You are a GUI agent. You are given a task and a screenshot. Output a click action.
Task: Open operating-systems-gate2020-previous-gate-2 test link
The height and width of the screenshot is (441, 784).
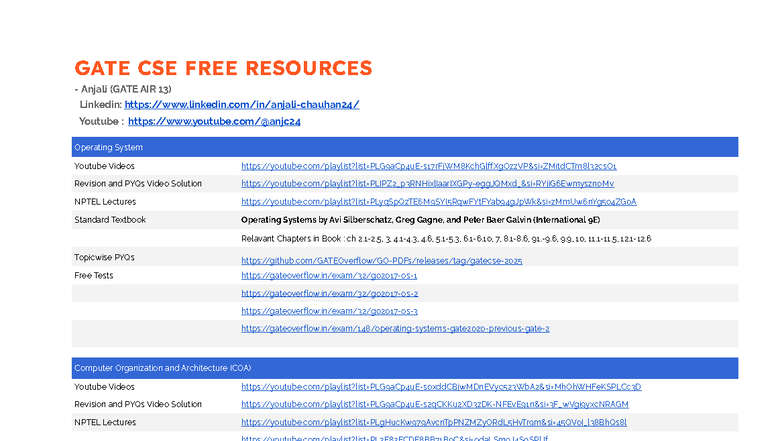point(395,328)
